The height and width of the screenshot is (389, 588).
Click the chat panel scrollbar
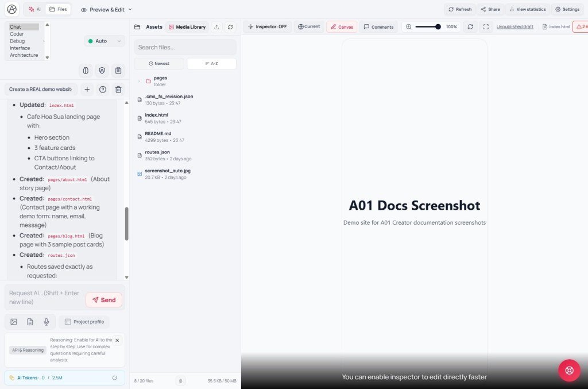pos(127,224)
